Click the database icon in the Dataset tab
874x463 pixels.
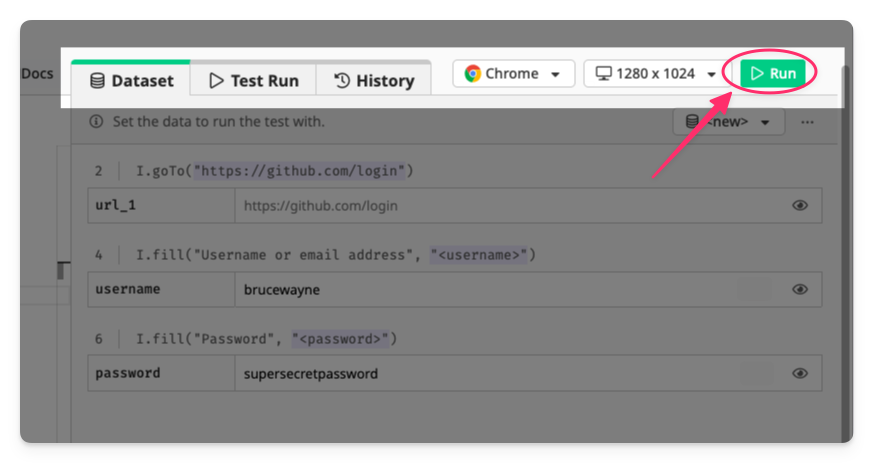(97, 81)
